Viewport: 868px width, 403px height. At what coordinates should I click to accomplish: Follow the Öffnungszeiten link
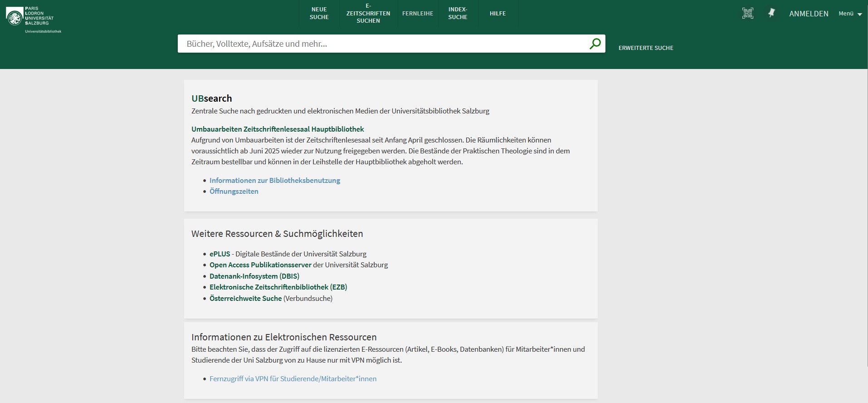click(x=234, y=191)
